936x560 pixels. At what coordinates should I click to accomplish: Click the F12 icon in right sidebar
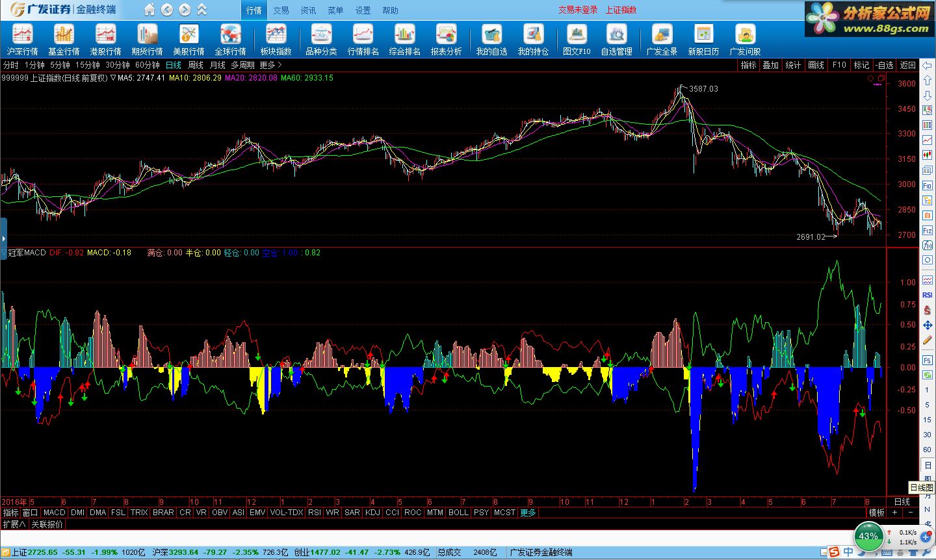[927, 231]
